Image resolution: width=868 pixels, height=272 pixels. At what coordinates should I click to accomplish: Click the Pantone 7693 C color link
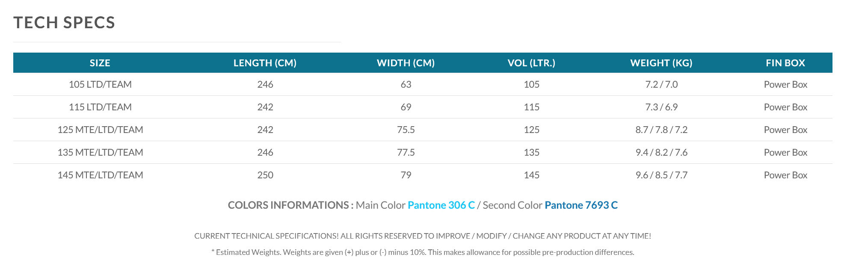[x=581, y=205]
